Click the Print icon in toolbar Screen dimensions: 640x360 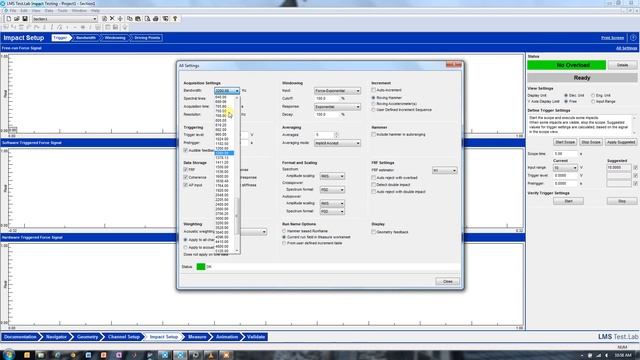(156, 19)
